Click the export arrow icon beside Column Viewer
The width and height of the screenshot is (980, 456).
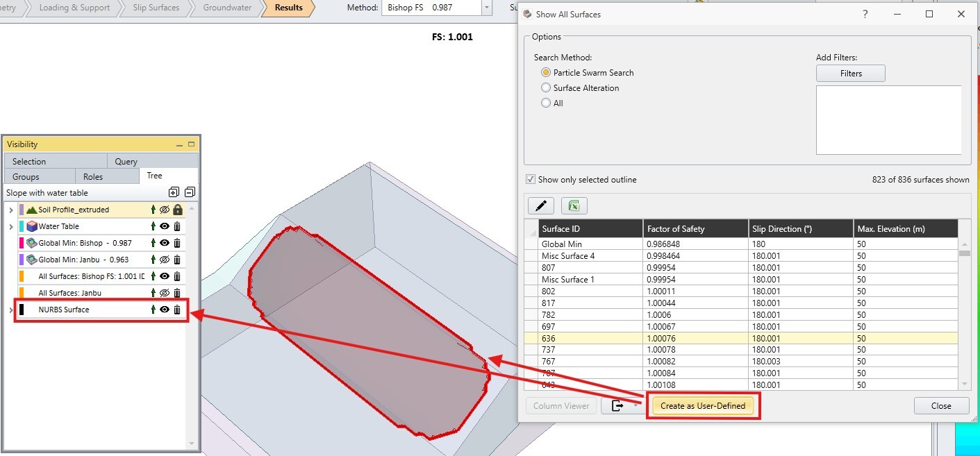(x=617, y=406)
